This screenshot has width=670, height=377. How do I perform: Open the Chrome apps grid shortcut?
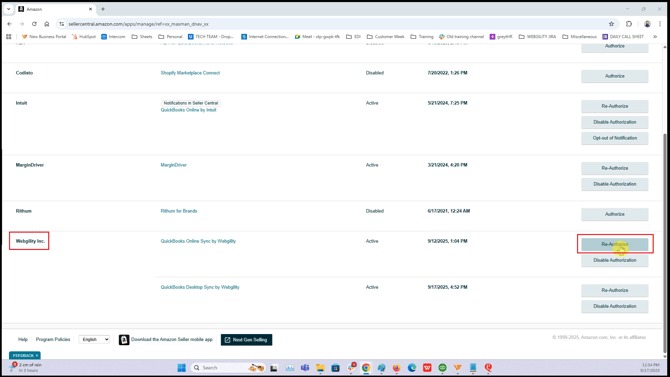pos(9,37)
